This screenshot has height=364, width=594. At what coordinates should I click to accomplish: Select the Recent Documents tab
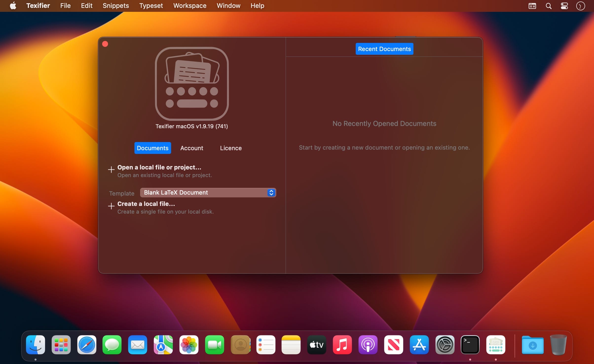384,49
